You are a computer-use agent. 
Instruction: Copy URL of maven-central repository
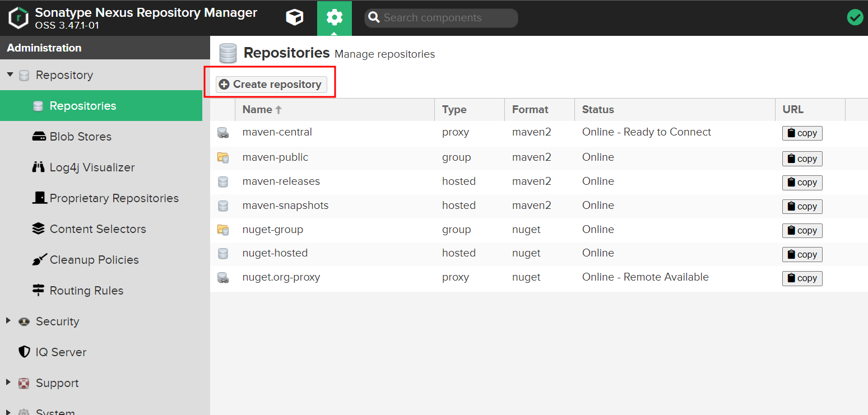pyautogui.click(x=802, y=133)
